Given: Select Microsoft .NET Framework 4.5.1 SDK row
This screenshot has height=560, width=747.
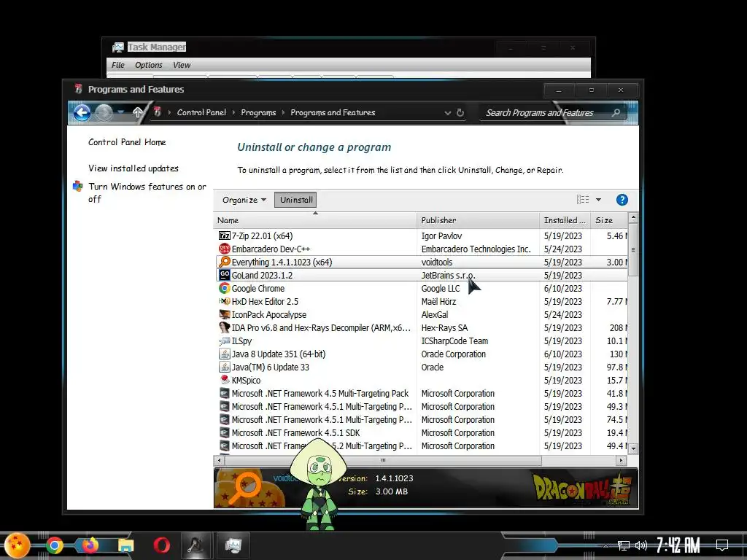Looking at the screenshot, I should [x=421, y=433].
